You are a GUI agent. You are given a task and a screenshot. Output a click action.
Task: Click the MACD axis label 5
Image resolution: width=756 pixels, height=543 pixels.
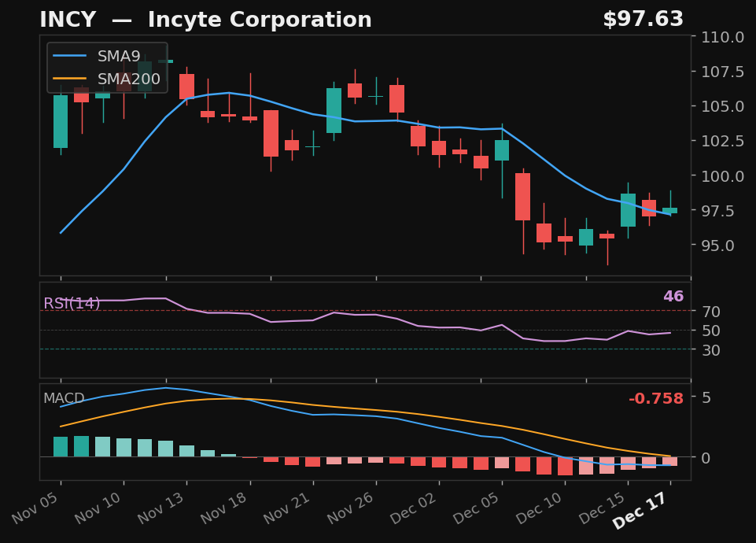click(706, 398)
